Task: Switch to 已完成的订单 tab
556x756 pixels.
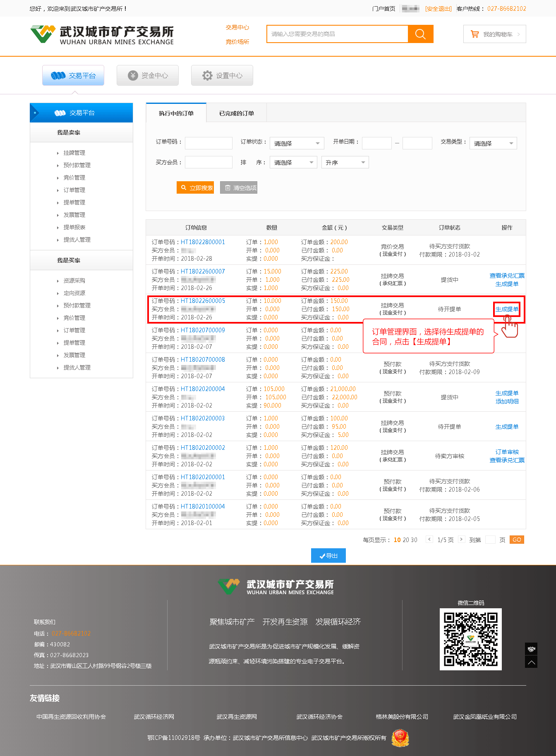Action: pos(237,113)
